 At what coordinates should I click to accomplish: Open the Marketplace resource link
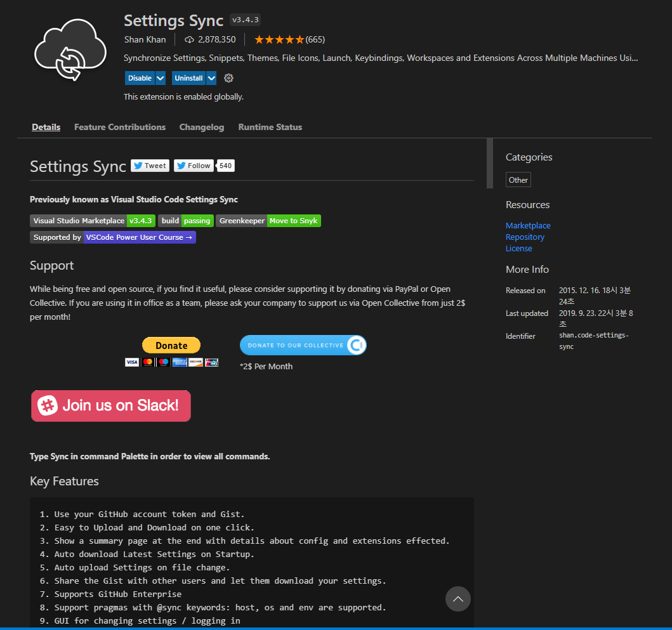pos(528,225)
